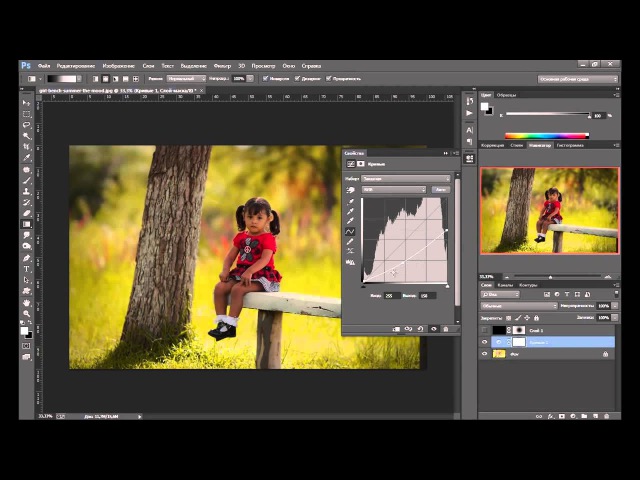Open layer blend mode dropdown Обычные
Image resolution: width=640 pixels, height=480 pixels.
[519, 306]
